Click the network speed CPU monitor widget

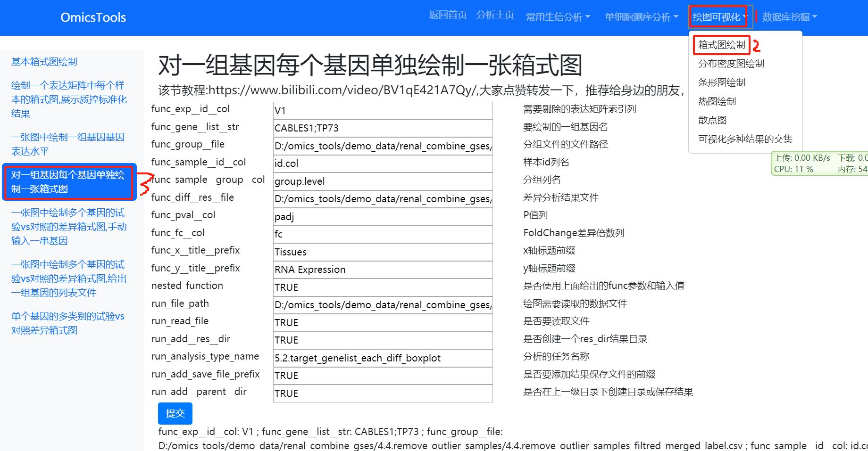click(819, 164)
